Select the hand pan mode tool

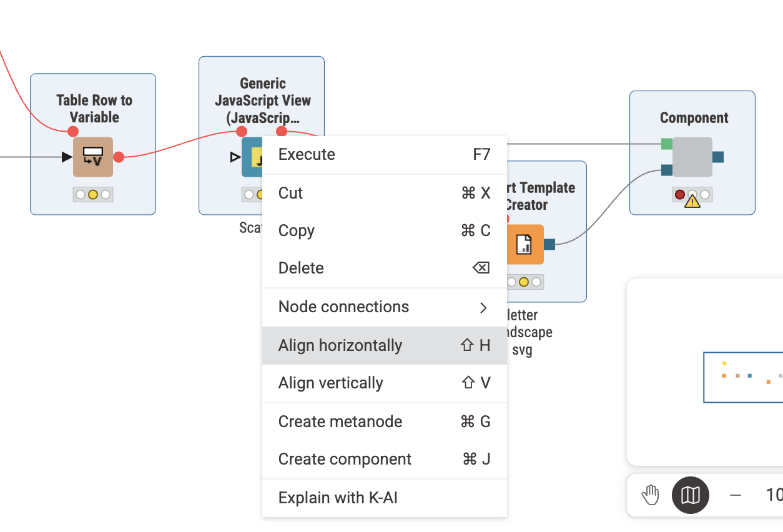(651, 496)
